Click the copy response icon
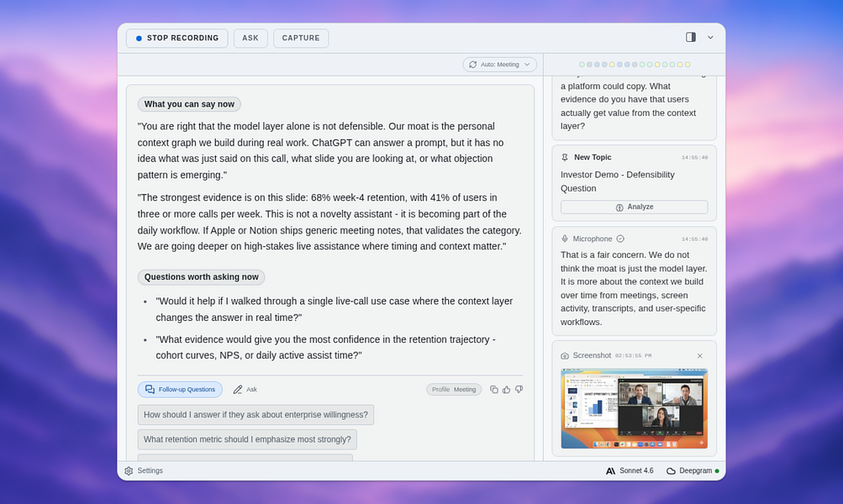This screenshot has width=843, height=504. [x=493, y=390]
